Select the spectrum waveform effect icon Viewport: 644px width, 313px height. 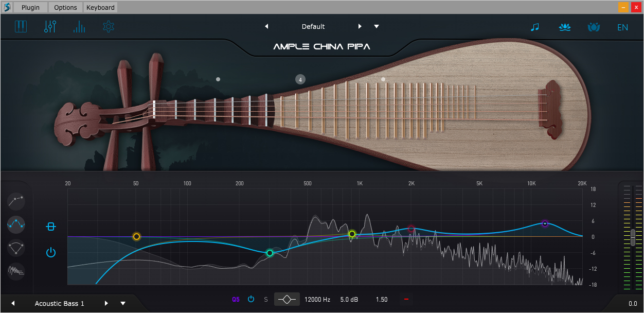point(16,270)
